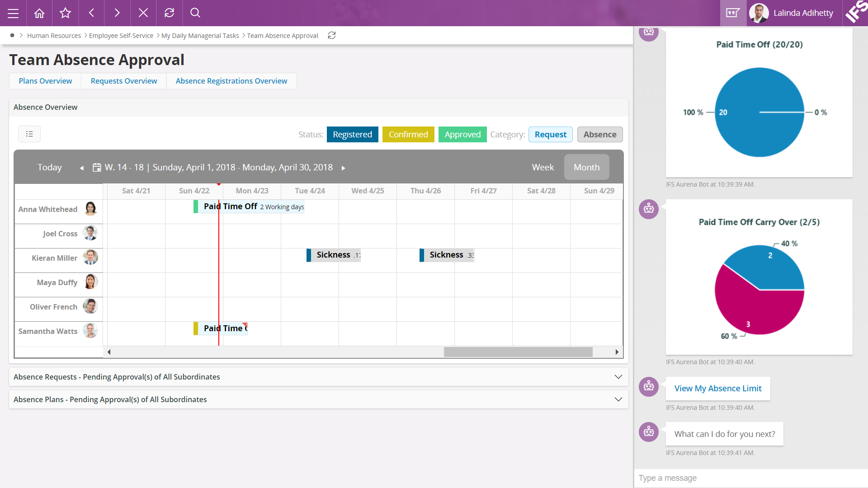This screenshot has width=868, height=488.
Task: Go to next calendar period arrow
Action: click(344, 168)
